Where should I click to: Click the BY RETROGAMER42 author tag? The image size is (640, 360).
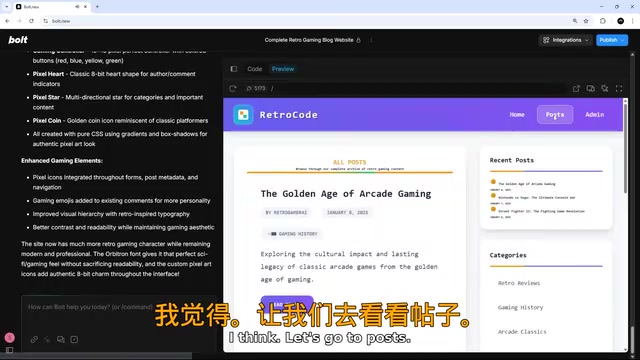click(286, 213)
